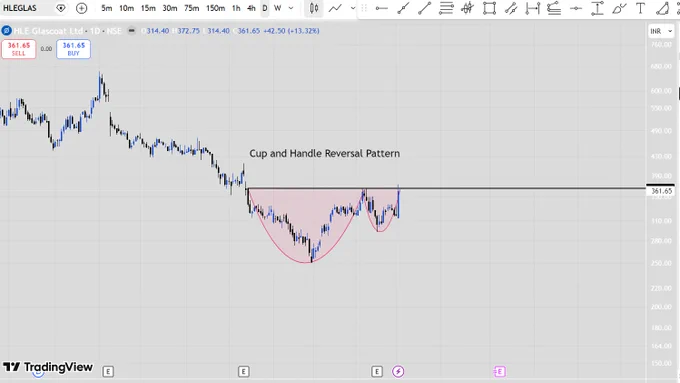Screen dimensions: 680x383
Task: Select the horizontal line tool
Action: click(576, 8)
